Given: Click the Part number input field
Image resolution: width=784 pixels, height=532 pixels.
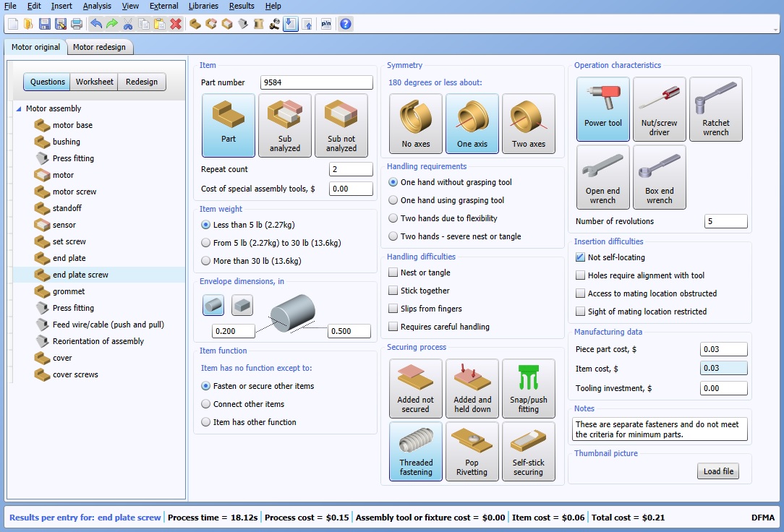Looking at the screenshot, I should coord(317,82).
